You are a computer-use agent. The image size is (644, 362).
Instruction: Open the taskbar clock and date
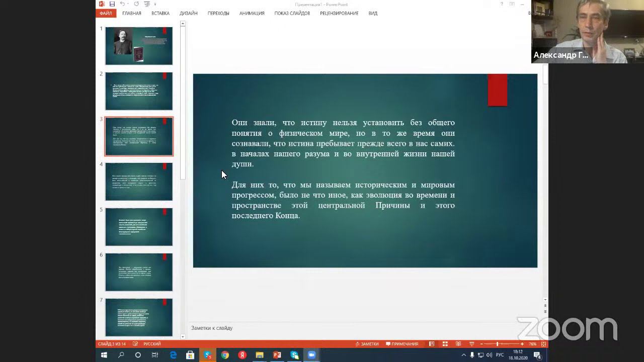[x=518, y=355]
